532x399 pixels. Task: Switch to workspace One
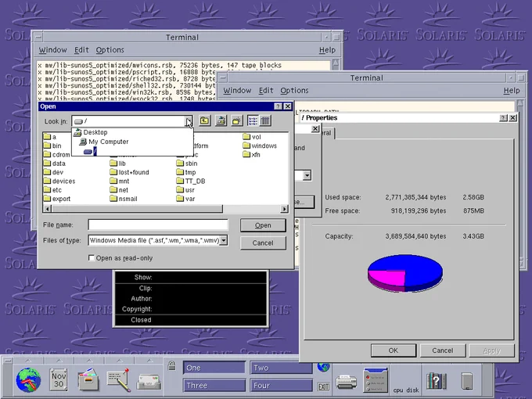pyautogui.click(x=214, y=368)
